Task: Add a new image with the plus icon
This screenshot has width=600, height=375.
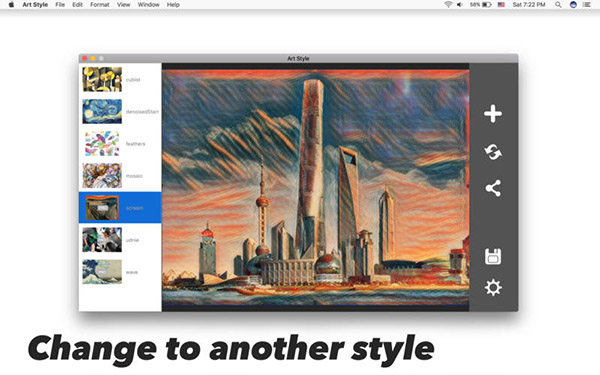Action: tap(493, 114)
